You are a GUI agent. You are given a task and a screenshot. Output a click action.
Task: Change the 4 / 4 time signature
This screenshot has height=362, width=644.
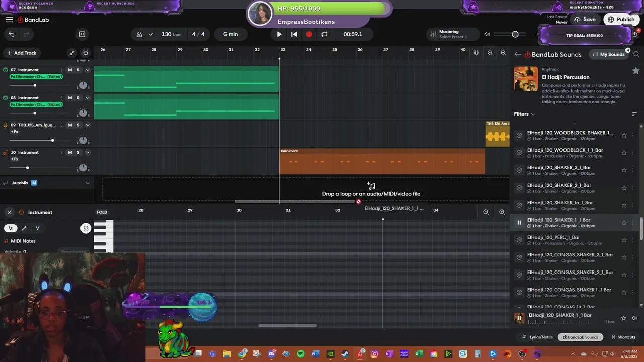[198, 34]
